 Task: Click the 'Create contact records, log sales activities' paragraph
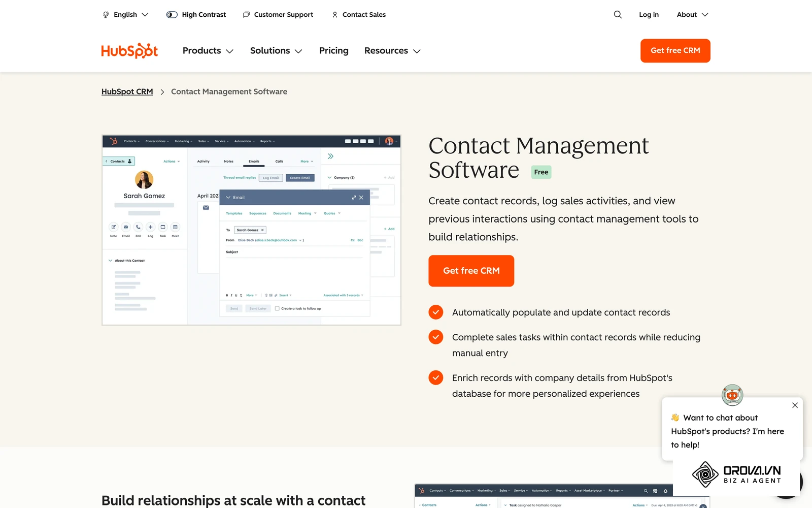[563, 219]
